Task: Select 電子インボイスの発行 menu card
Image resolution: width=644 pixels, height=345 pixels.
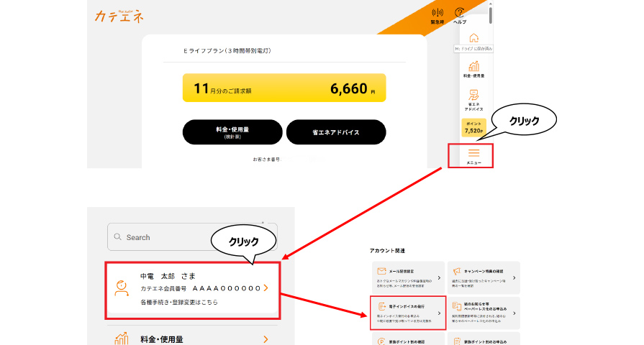Action: pyautogui.click(x=408, y=312)
